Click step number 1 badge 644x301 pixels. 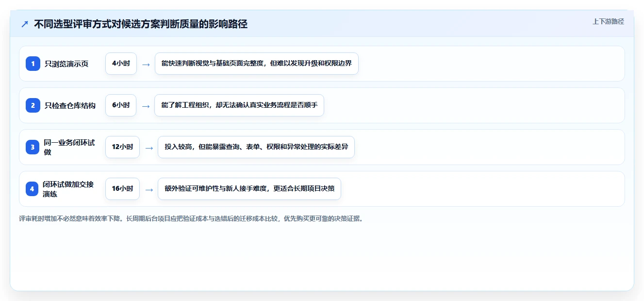(33, 64)
